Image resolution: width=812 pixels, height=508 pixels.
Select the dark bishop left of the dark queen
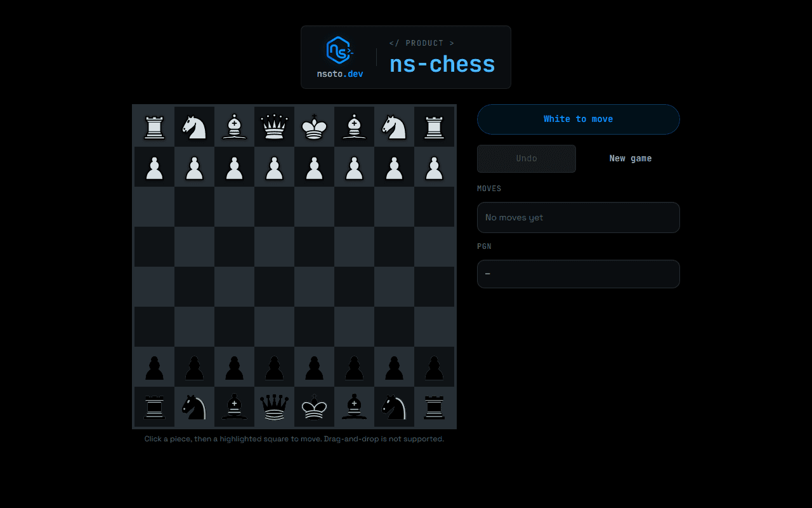[234, 407]
